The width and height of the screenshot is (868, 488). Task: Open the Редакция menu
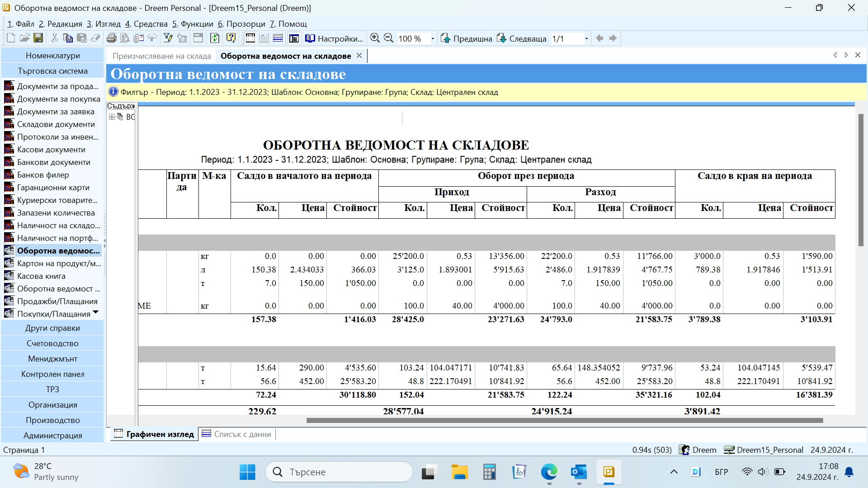pos(61,24)
